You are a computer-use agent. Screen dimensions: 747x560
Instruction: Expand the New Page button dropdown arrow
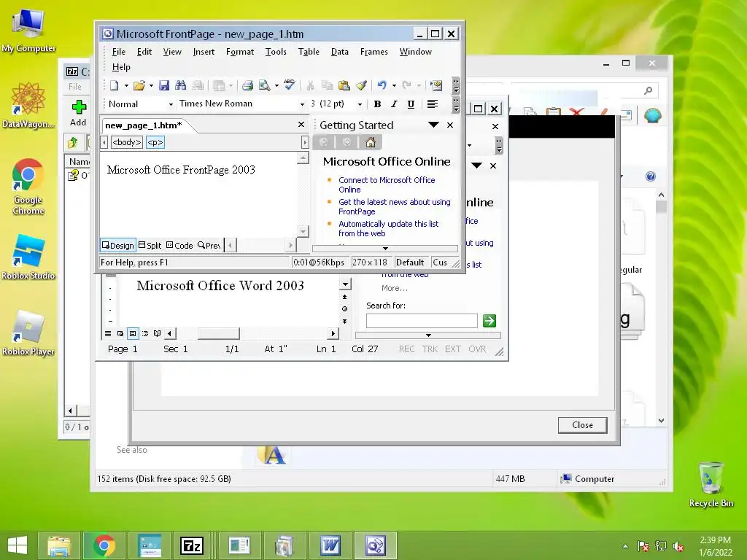126,86
